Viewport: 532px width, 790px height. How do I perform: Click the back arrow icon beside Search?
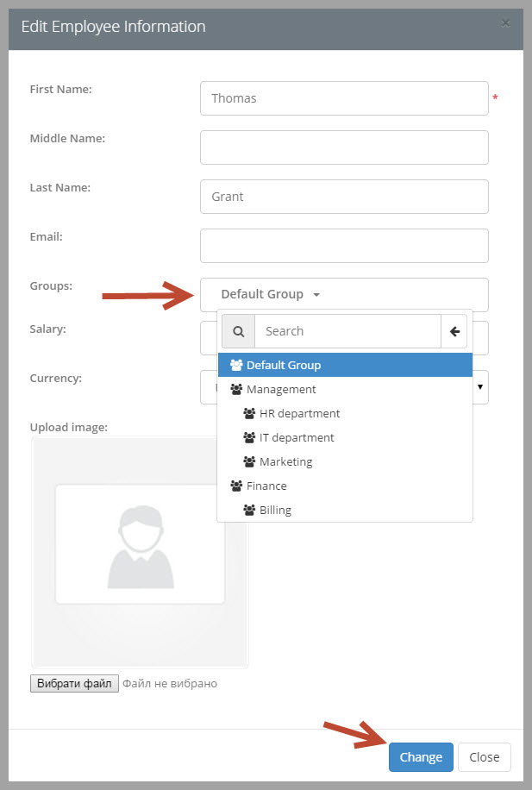[x=454, y=331]
